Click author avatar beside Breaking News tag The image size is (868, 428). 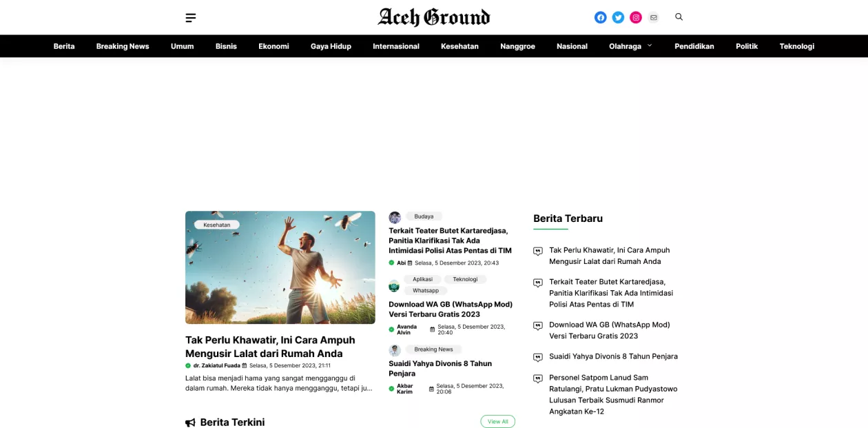click(x=395, y=350)
